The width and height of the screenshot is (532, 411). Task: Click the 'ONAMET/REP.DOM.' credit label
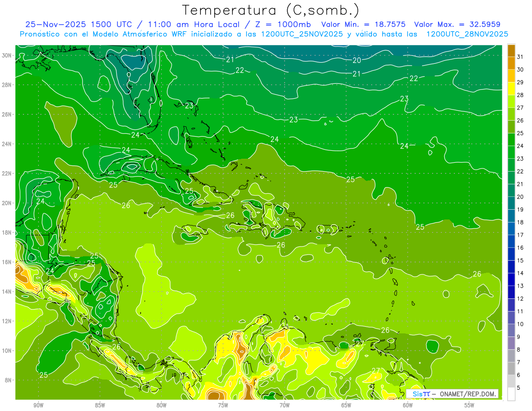click(467, 394)
